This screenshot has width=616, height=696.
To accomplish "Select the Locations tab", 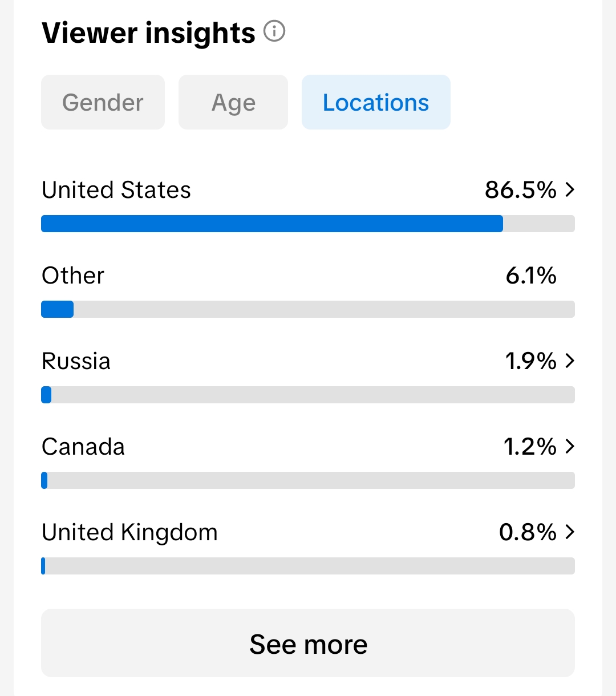I will [376, 102].
